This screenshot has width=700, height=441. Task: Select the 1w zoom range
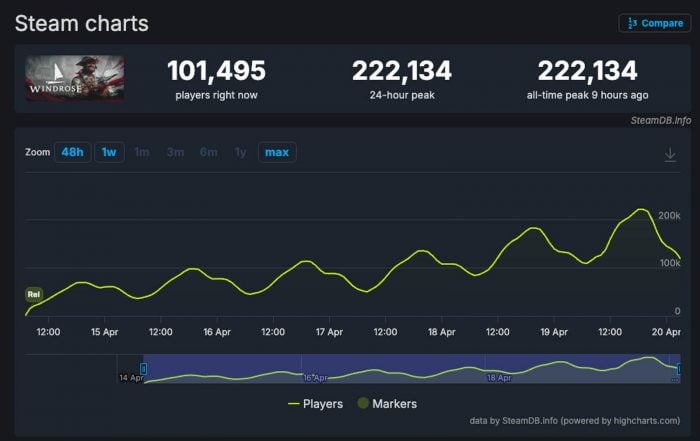[x=109, y=152]
